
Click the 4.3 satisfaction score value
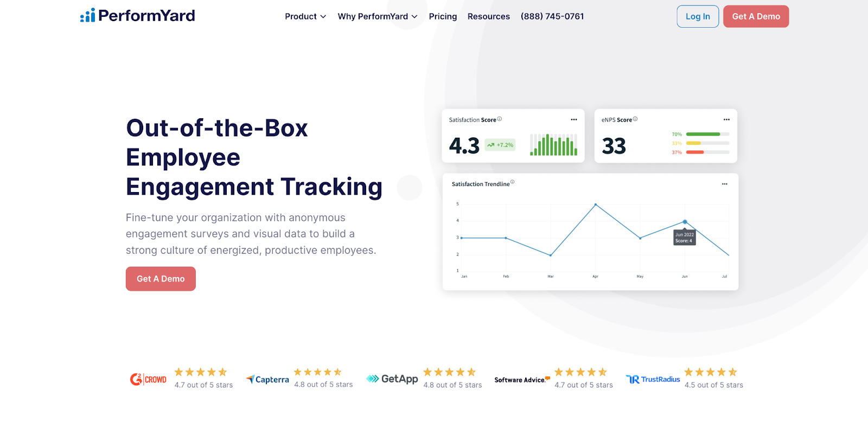tap(464, 146)
